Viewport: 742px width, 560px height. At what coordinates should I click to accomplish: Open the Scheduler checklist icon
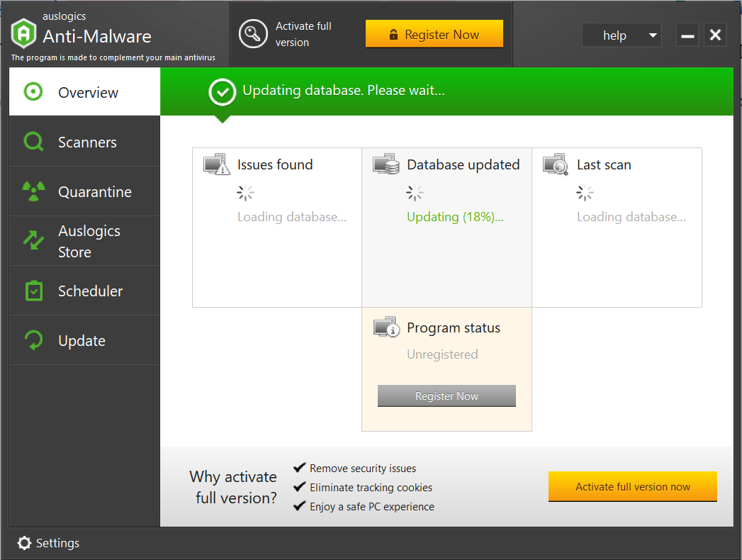tap(33, 291)
